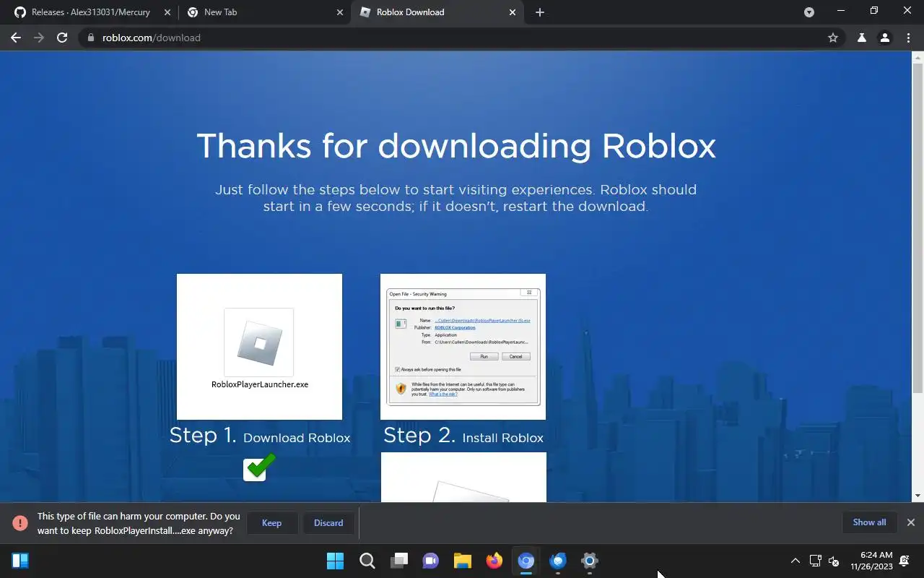Click the scrollbar up arrow
Screen dimensions: 924x578
(x=918, y=56)
